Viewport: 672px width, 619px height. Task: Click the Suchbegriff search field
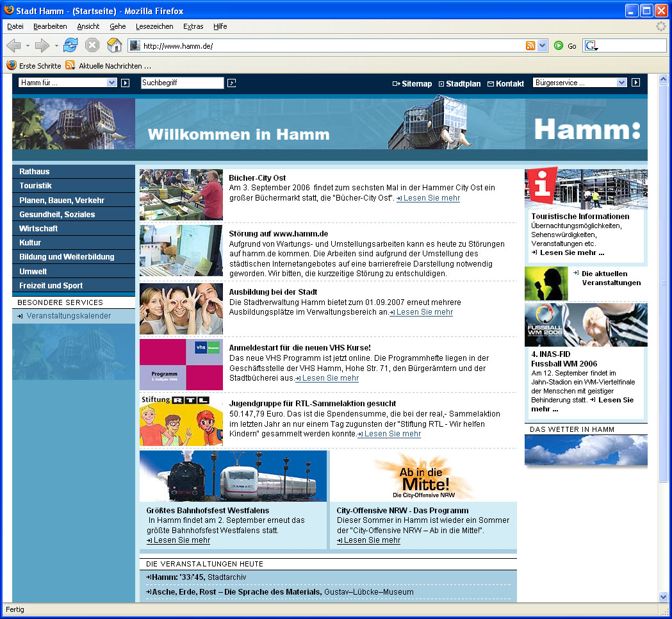(182, 83)
